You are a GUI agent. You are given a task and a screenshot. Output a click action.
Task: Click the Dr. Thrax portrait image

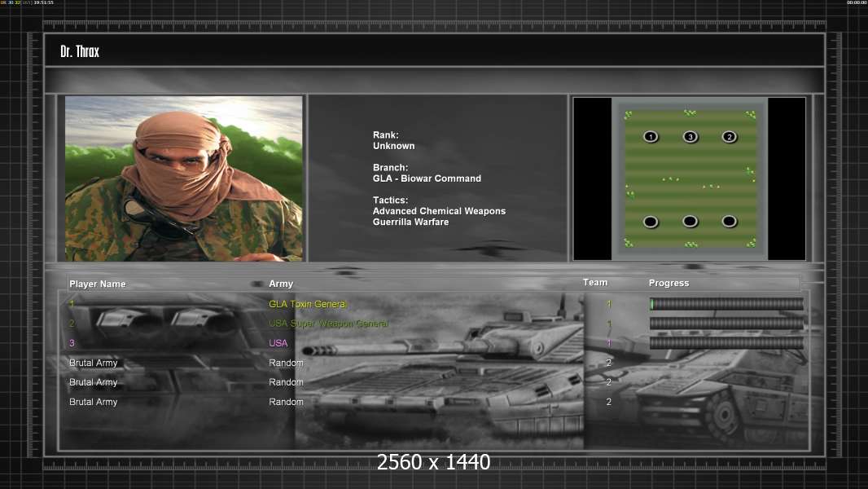pyautogui.click(x=184, y=178)
